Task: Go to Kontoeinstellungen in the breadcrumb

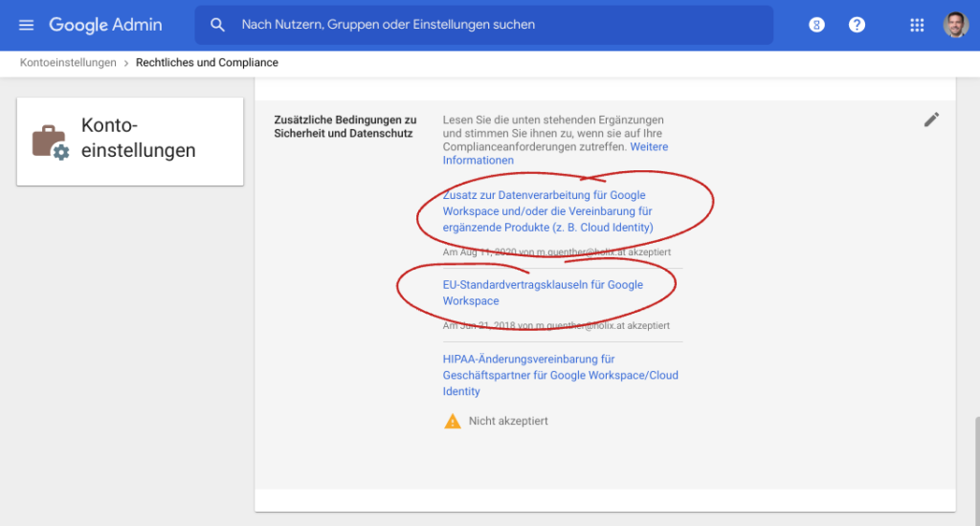Action: pos(67,63)
